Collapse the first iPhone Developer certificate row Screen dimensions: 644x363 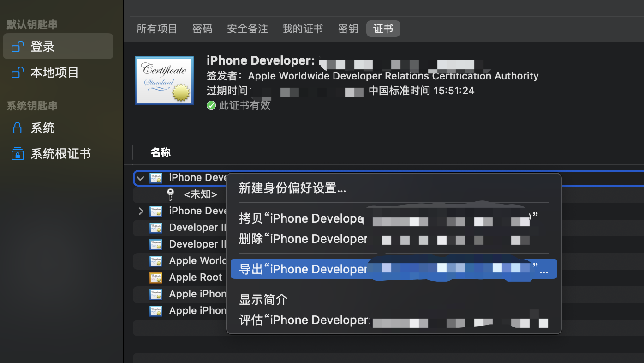pos(141,178)
